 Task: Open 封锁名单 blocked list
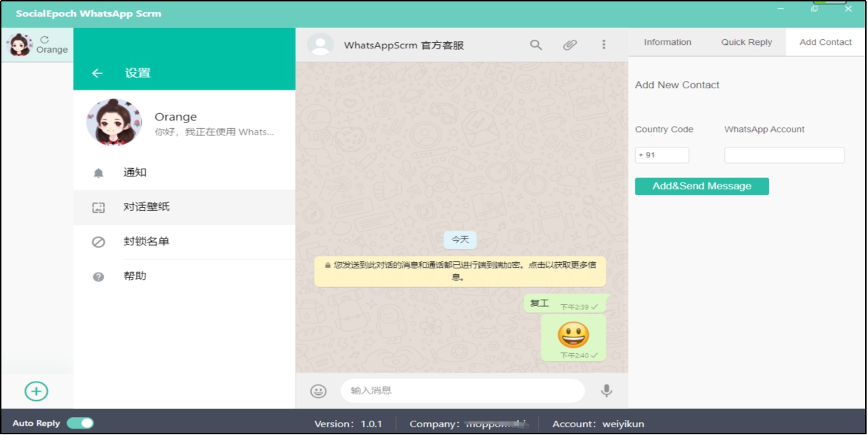click(184, 242)
